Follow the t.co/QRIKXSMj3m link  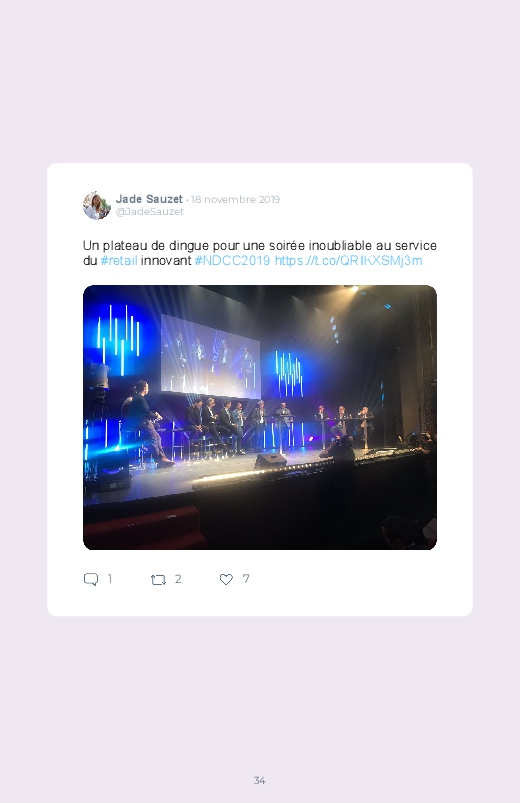point(348,261)
